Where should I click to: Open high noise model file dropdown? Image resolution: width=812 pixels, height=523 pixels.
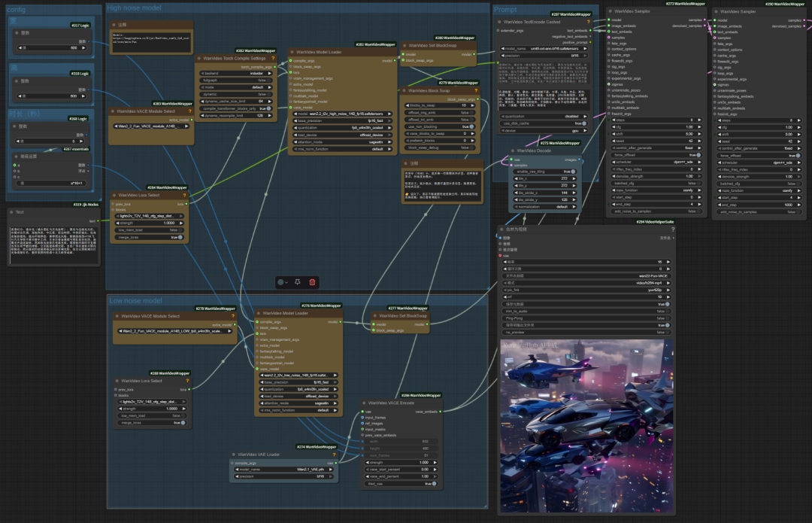(x=342, y=114)
